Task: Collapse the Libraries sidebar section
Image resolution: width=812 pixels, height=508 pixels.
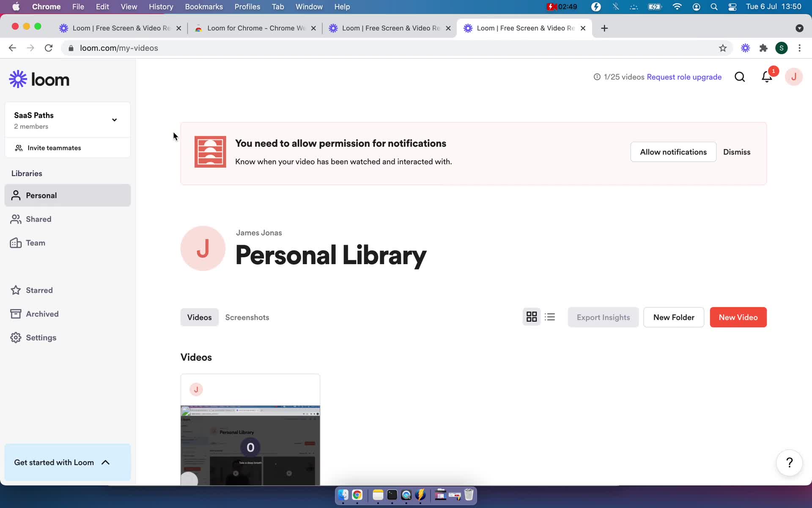Action: click(27, 173)
